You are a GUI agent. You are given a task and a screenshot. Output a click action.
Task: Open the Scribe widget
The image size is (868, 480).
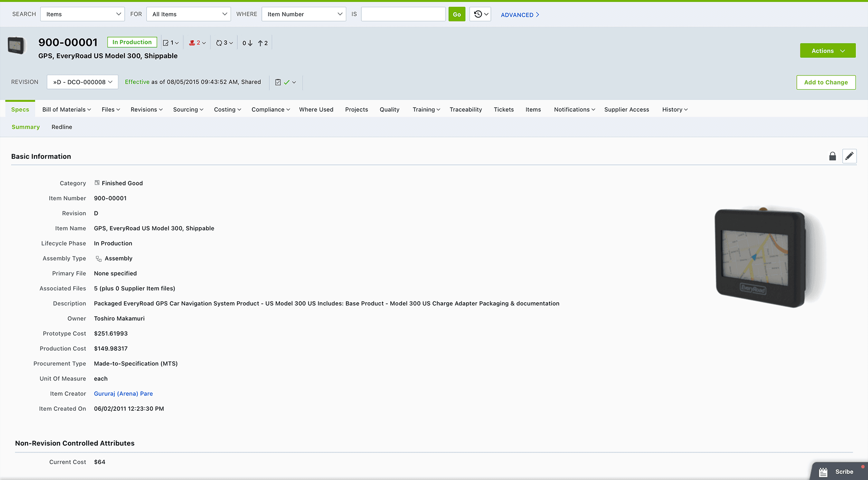(x=839, y=471)
